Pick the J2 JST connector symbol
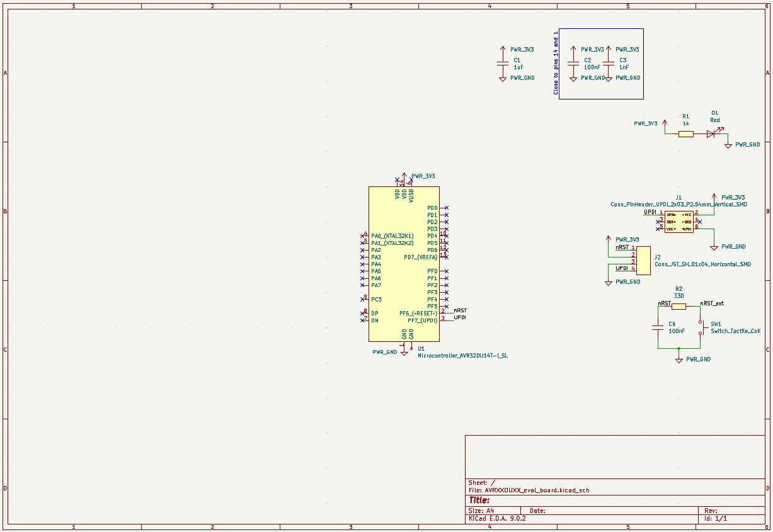This screenshot has width=773, height=532. pyautogui.click(x=644, y=260)
